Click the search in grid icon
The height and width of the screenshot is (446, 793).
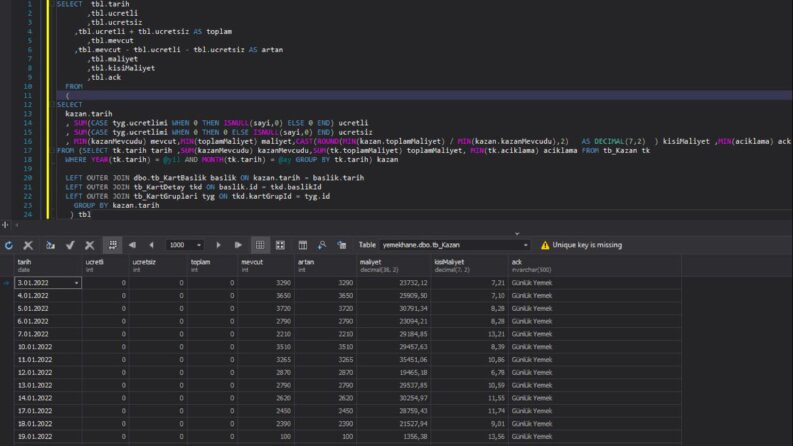pyautogui.click(x=322, y=245)
